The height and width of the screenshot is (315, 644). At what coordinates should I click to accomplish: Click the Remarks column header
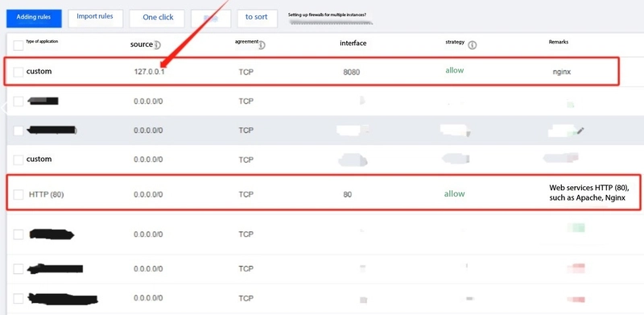tap(559, 42)
